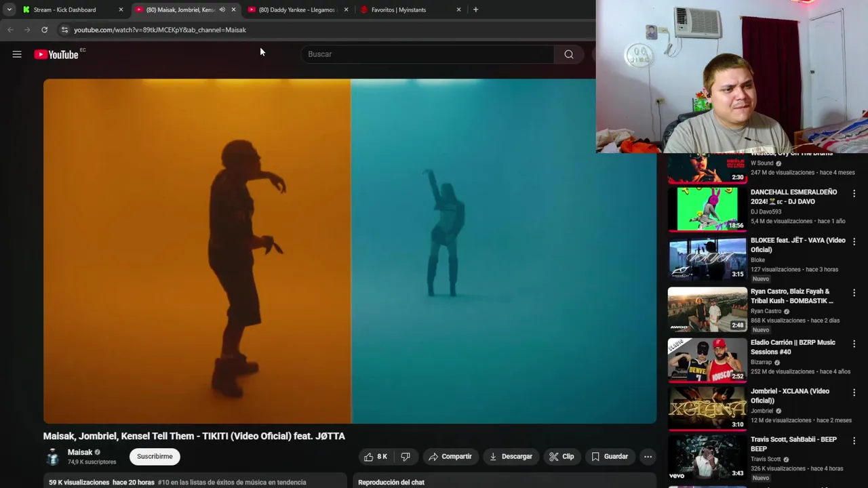Click the video player frame
Screen dimensions: 868x488
pyautogui.click(x=350, y=251)
